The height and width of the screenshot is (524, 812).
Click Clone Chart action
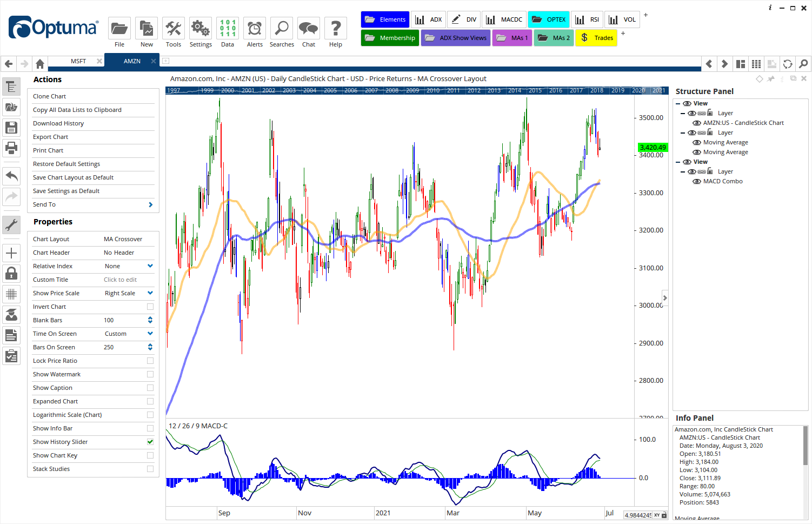coord(49,96)
